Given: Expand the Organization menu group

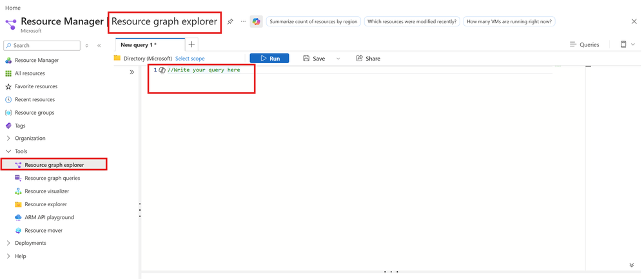Looking at the screenshot, I should point(8,139).
